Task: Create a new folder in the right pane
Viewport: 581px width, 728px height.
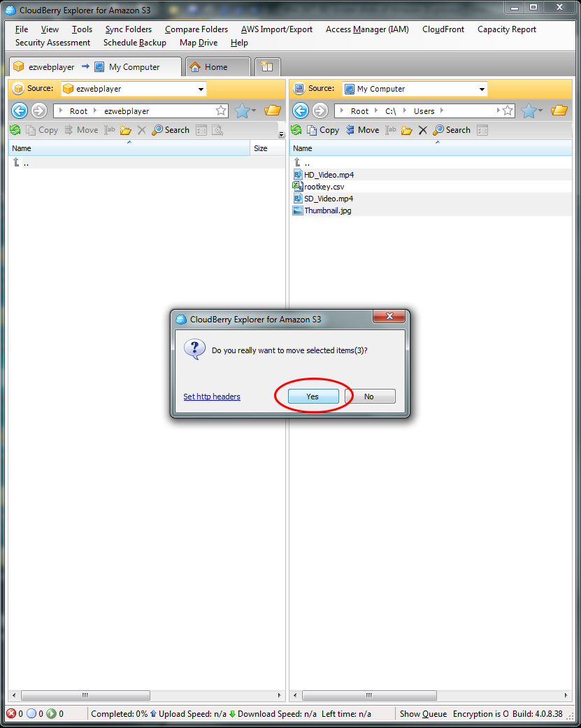Action: click(x=406, y=131)
